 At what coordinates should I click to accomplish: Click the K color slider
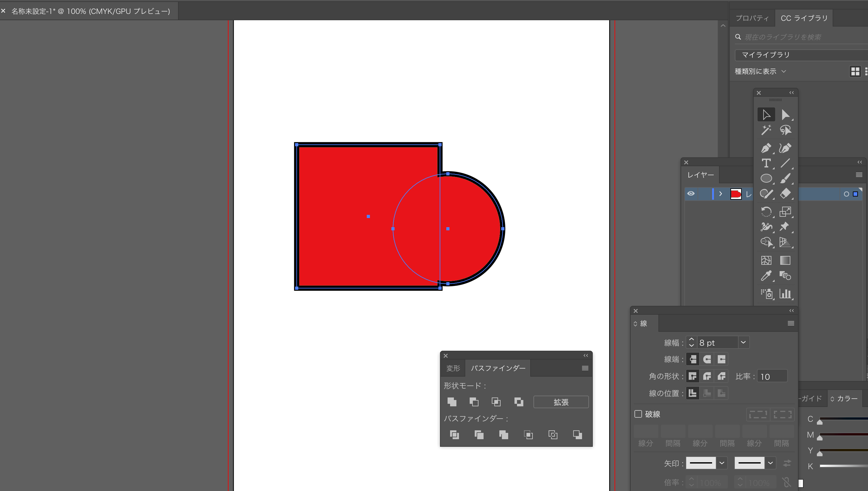842,466
